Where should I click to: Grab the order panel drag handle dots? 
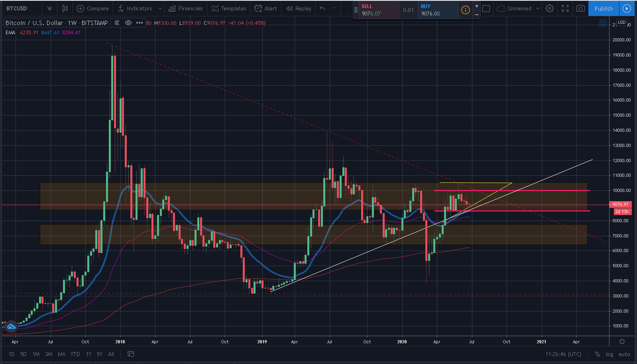coord(356,10)
